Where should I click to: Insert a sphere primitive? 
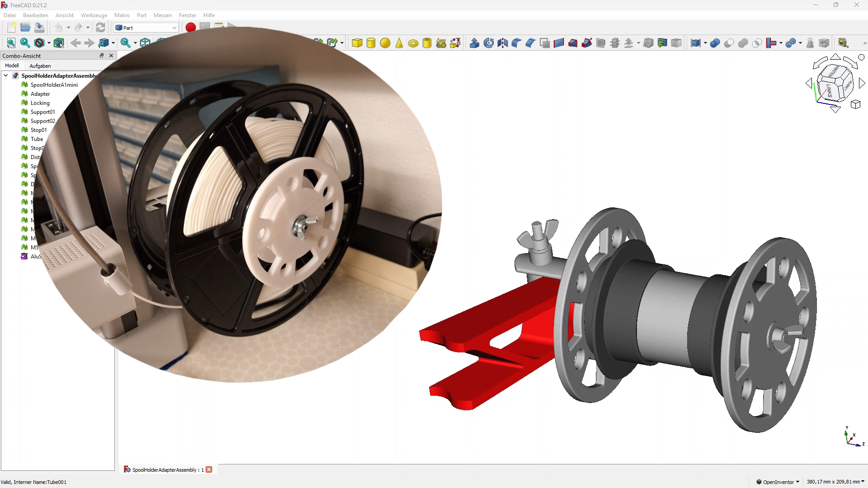tap(385, 43)
